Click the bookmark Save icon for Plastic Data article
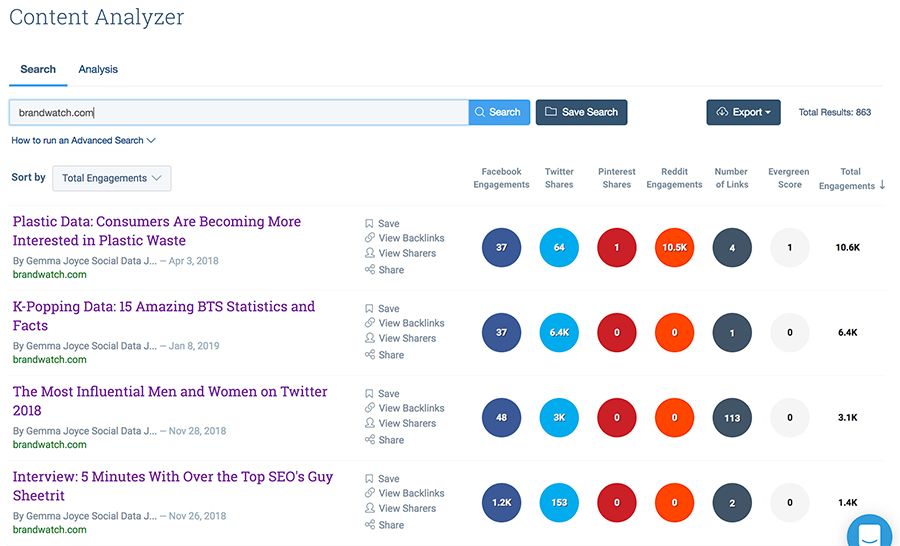The width and height of the screenshot is (900, 546). click(369, 224)
